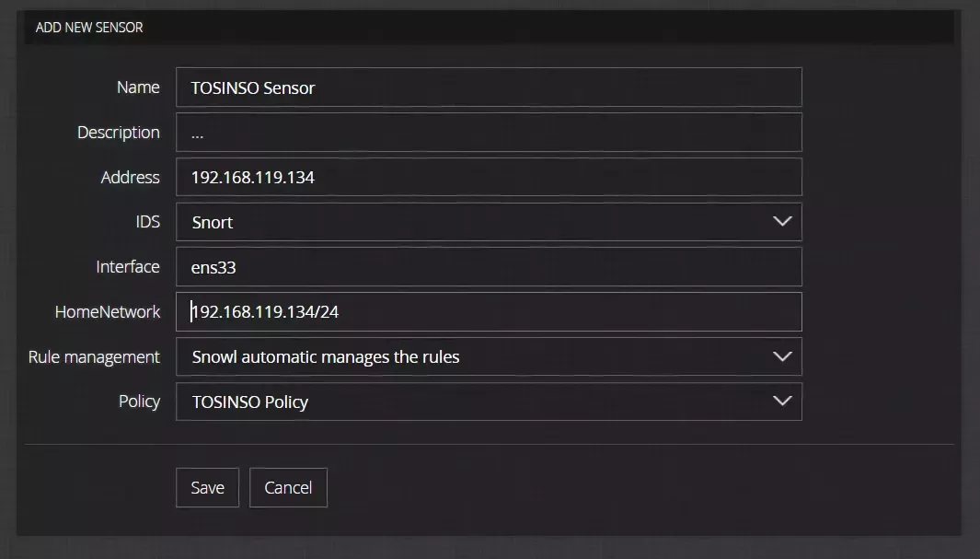980x559 pixels.
Task: Click the Policy label
Action: 139,402
